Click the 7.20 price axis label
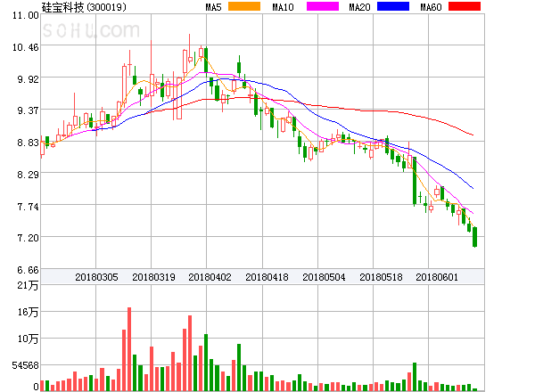535x392 pixels. pyautogui.click(x=28, y=238)
